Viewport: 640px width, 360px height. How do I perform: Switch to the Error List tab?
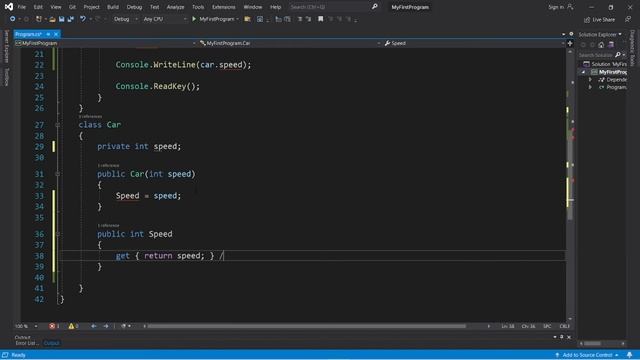tap(27, 343)
